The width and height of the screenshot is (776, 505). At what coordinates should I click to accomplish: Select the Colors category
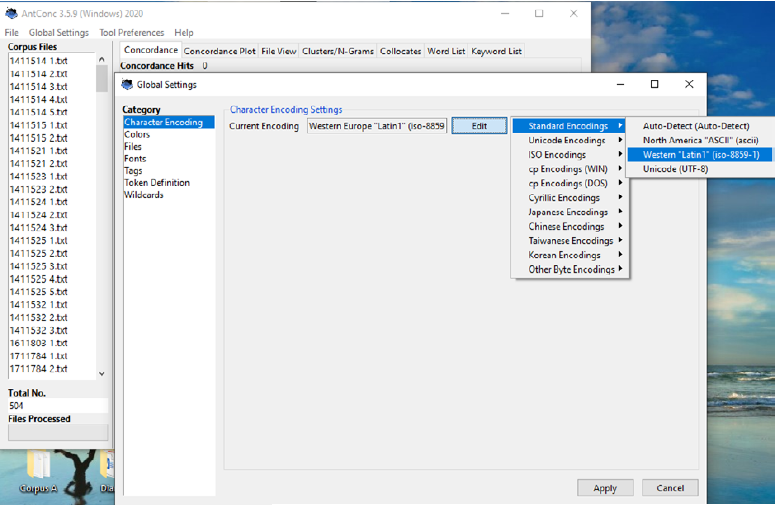click(137, 135)
